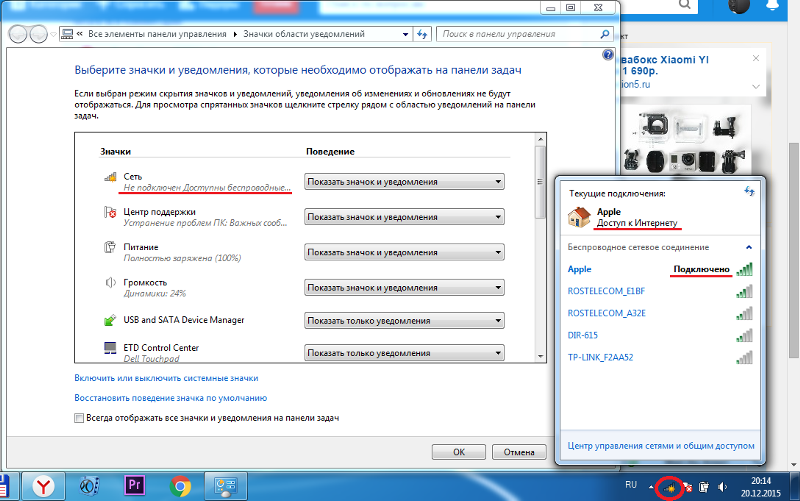This screenshot has height=501, width=800.
Task: Open behavior dropdown for USB and SATA
Action: point(404,321)
